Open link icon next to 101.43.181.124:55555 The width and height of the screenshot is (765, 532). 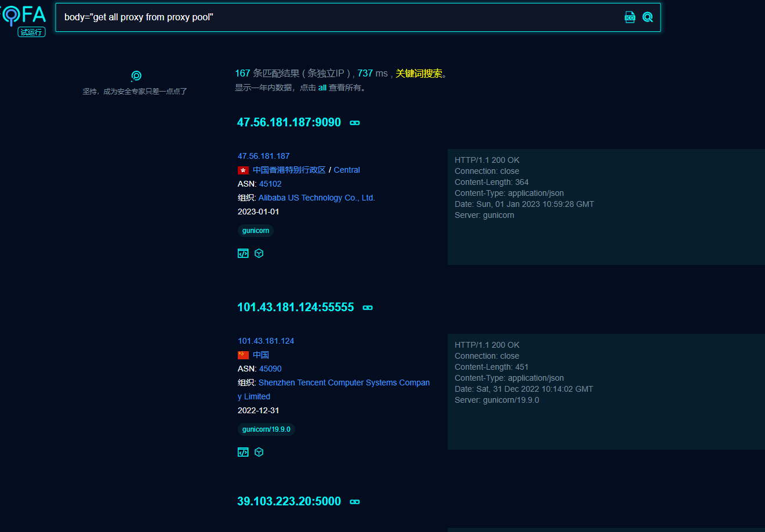point(368,308)
